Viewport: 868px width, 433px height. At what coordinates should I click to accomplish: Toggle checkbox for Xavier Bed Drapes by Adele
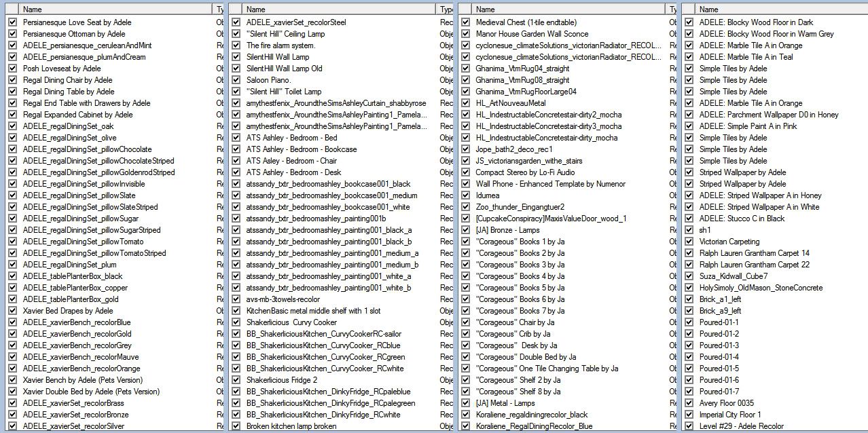[12, 311]
